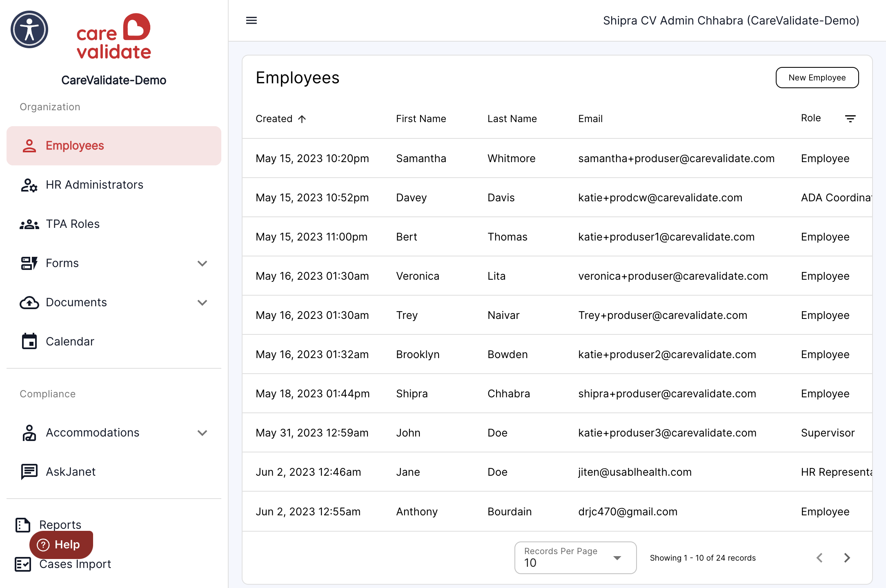Open the Reports link
Viewport: 886px width, 588px height.
point(60,525)
